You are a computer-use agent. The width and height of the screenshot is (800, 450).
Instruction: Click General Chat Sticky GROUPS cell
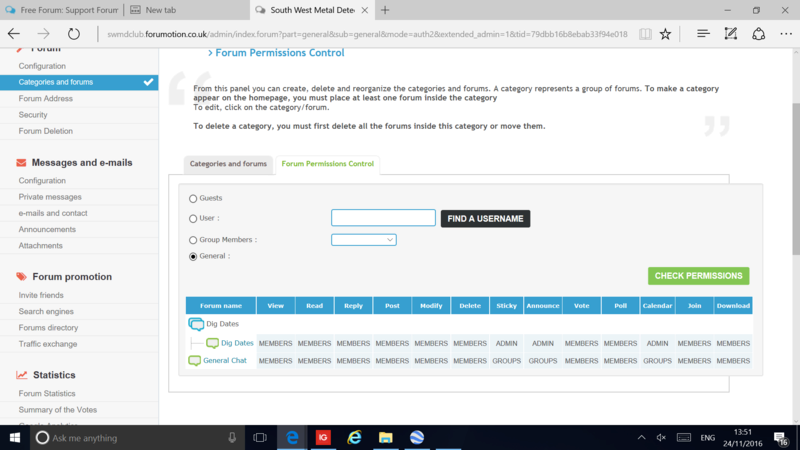click(x=507, y=361)
